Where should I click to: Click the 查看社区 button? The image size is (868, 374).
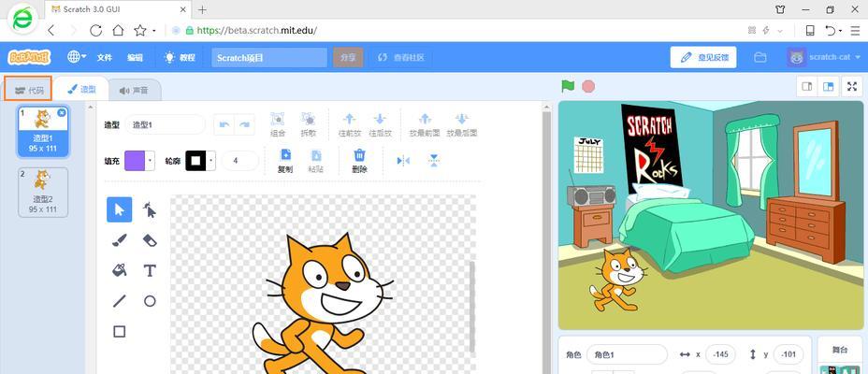pyautogui.click(x=401, y=58)
